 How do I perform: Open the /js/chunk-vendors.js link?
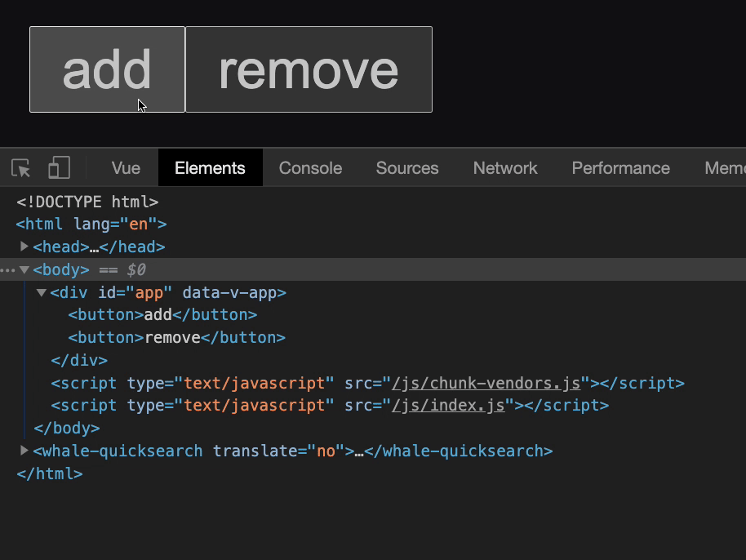(486, 383)
